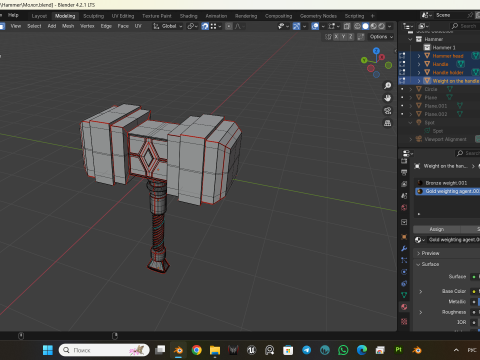
Task: Switch to material preview shading
Action: (374, 26)
